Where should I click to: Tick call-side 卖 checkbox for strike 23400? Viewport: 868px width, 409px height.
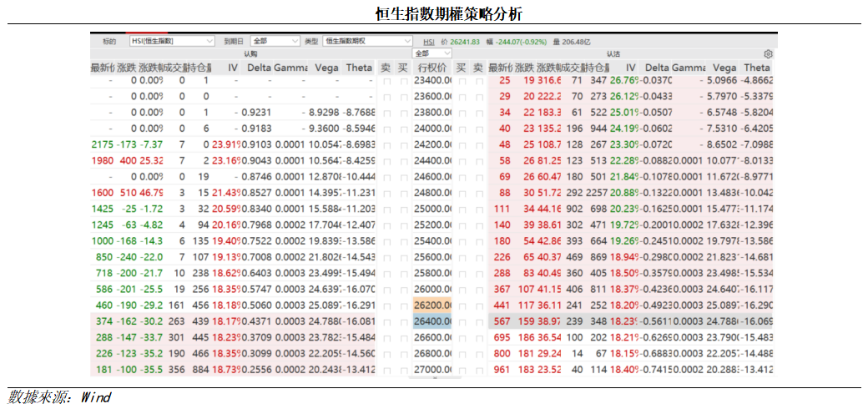click(386, 82)
